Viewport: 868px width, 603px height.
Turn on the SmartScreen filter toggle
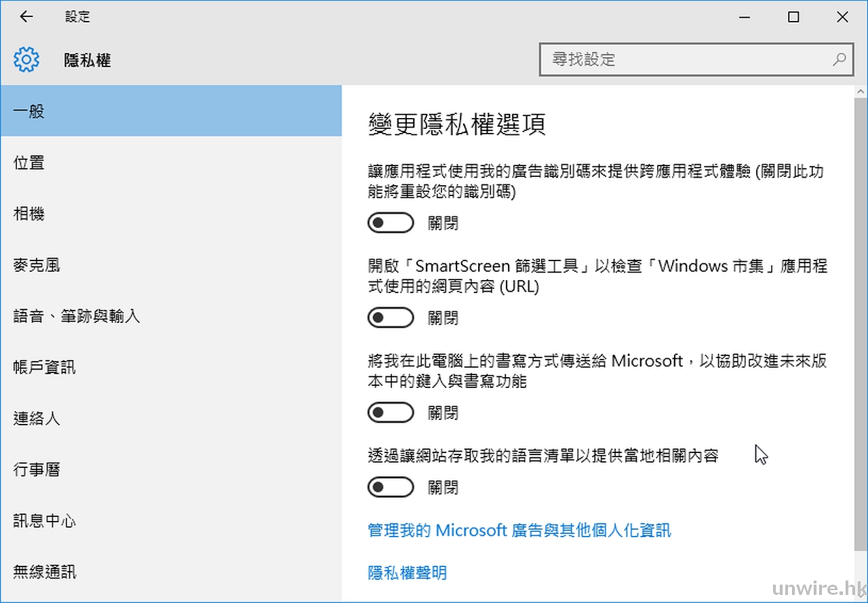click(391, 317)
